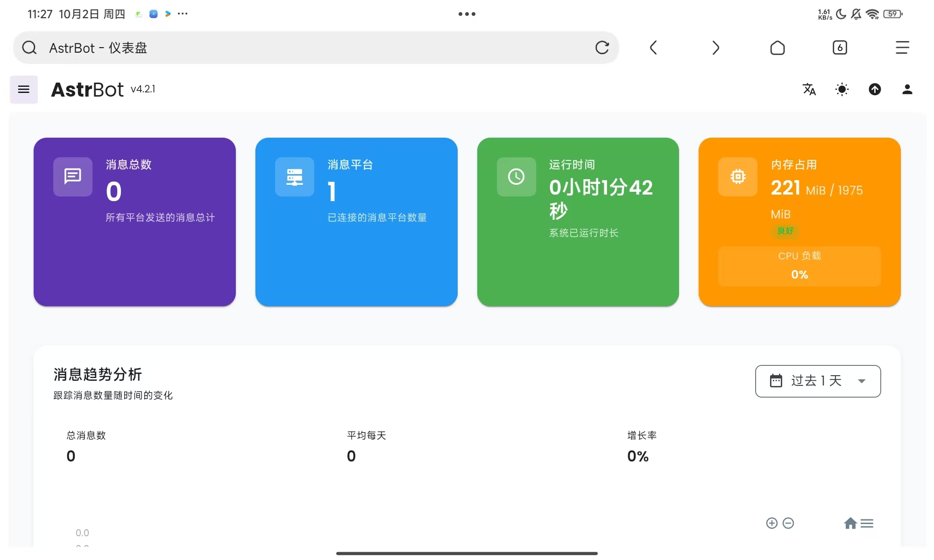Click the update upload arrow icon
This screenshot has height=560, width=934.
click(875, 89)
